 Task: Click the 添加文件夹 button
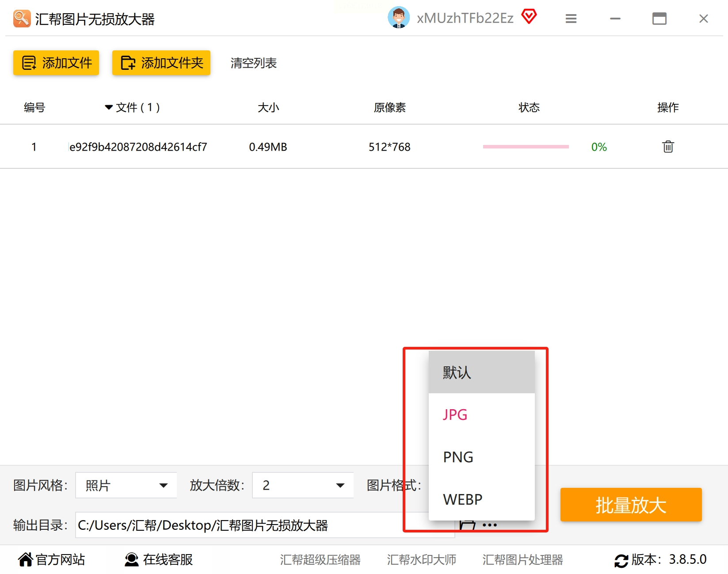161,63
